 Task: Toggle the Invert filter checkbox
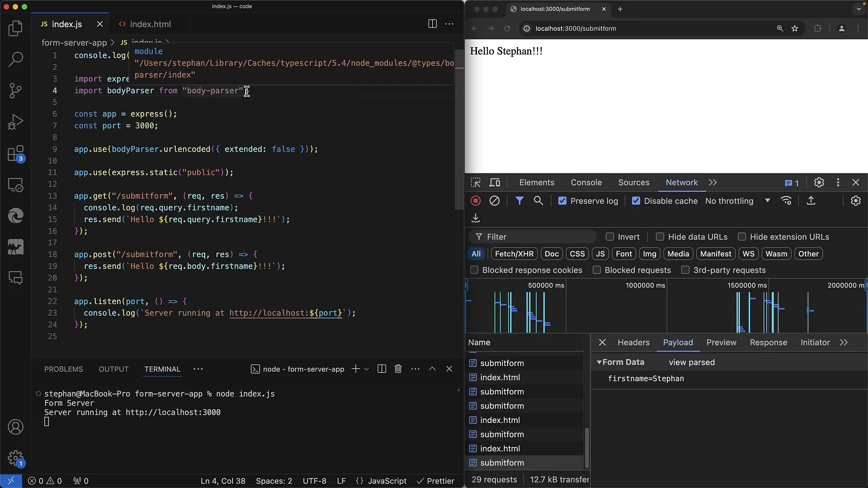pyautogui.click(x=609, y=237)
